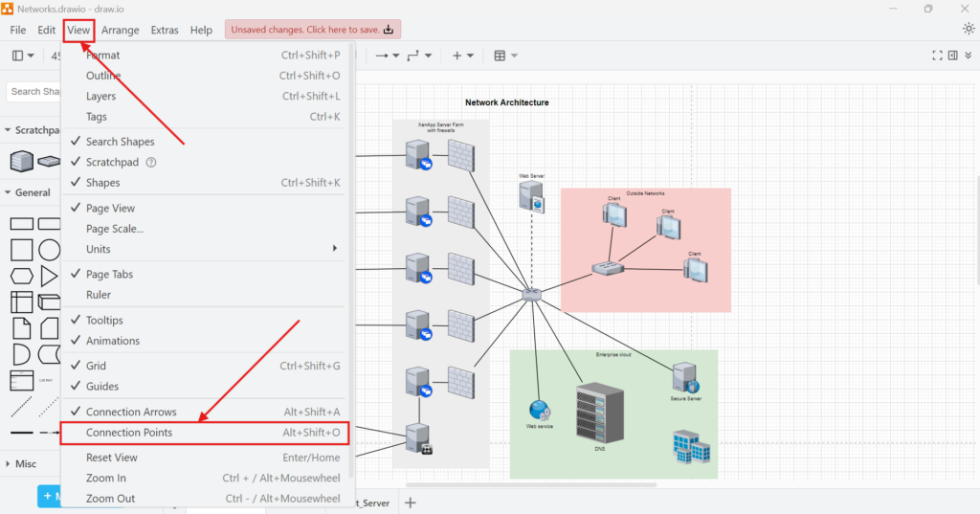The image size is (980, 514).
Task: Toggle the format panel icon at top right
Action: pyautogui.click(x=953, y=56)
